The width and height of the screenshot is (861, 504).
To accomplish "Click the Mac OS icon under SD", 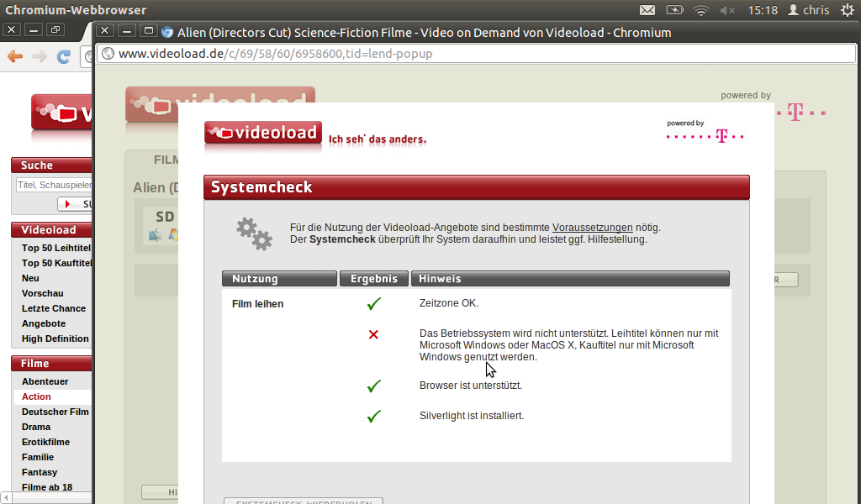I will 156,235.
